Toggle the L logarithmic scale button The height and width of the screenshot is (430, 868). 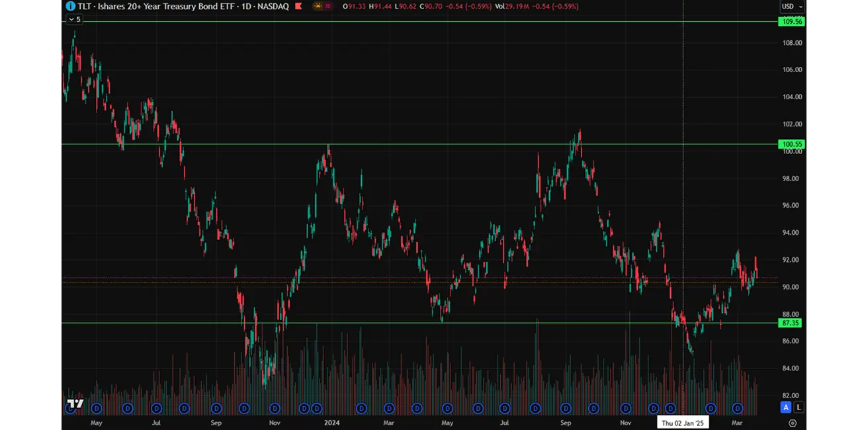[x=799, y=408]
